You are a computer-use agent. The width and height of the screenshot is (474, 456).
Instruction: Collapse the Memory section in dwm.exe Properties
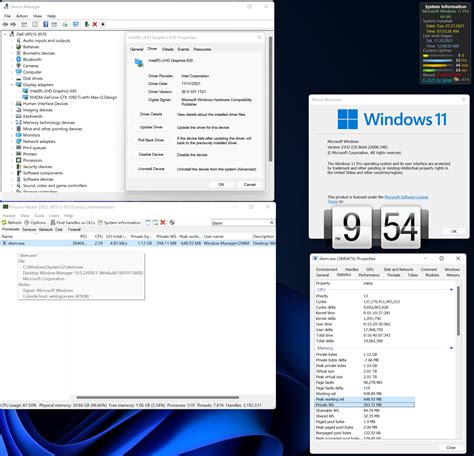[451, 348]
